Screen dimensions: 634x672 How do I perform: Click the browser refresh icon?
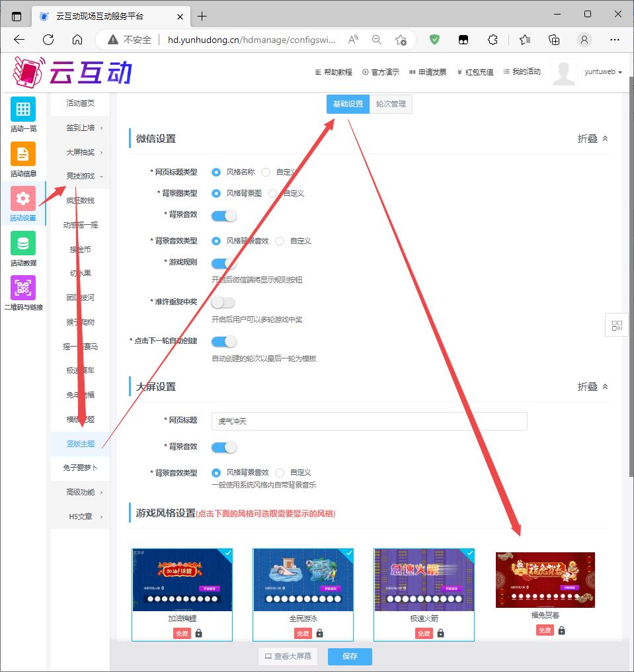[x=48, y=40]
